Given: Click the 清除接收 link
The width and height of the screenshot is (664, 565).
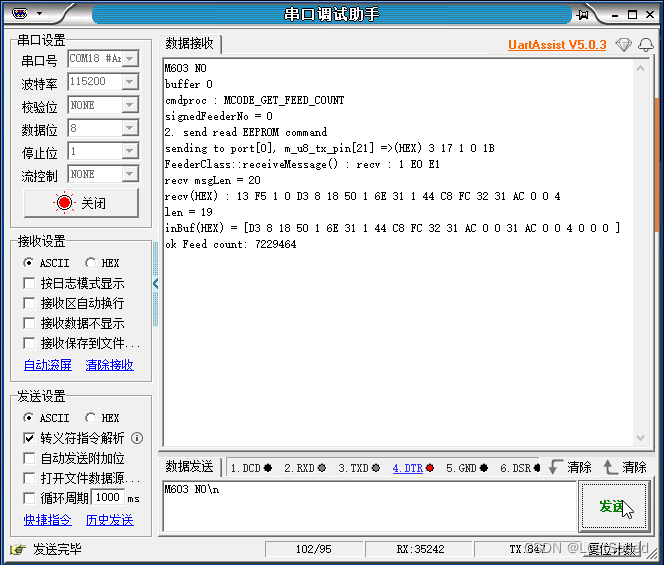Looking at the screenshot, I should coord(110,365).
